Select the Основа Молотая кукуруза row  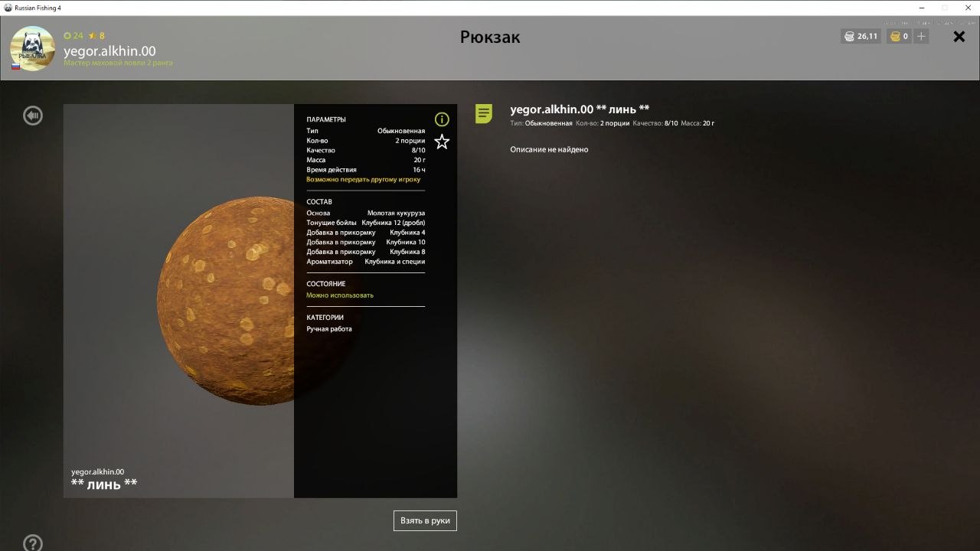coord(366,214)
